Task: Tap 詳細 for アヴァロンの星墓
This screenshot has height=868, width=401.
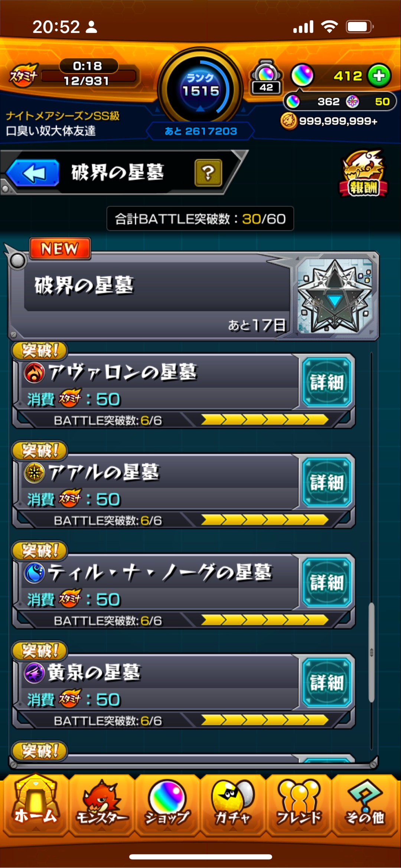Action: click(x=327, y=382)
